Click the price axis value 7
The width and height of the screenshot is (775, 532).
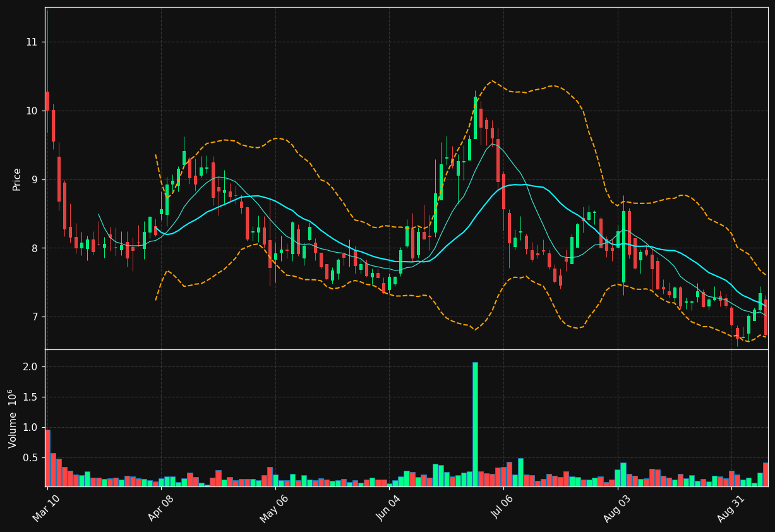tap(35, 317)
